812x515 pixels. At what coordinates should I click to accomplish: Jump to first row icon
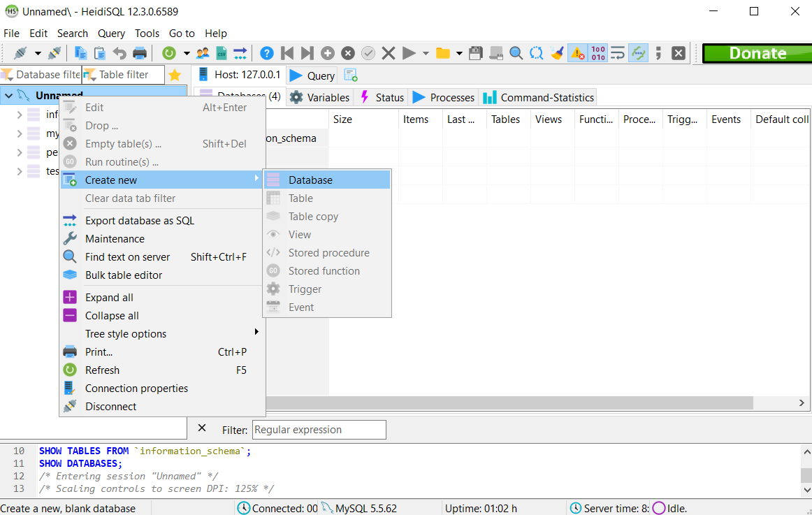click(287, 53)
